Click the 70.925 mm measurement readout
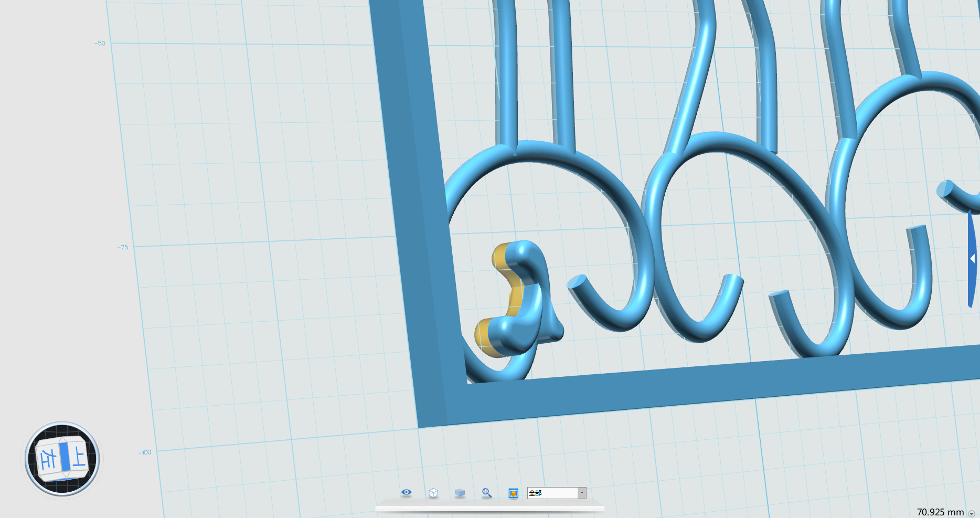Screen dimensions: 980x518 (940, 512)
